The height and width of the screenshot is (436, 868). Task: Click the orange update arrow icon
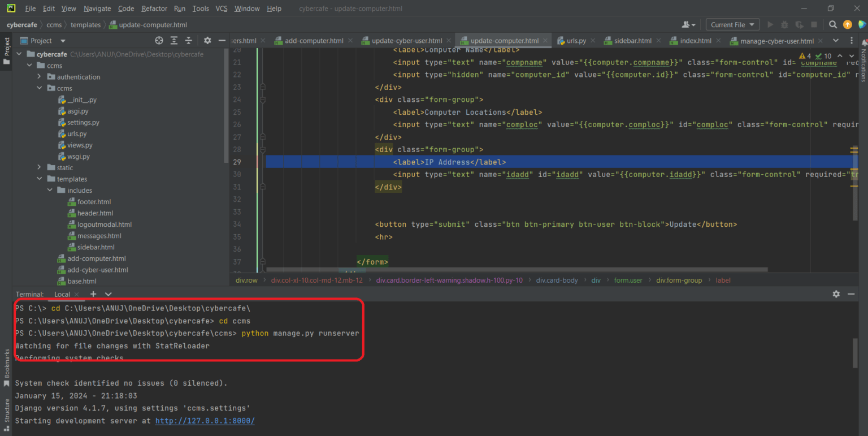tap(847, 25)
